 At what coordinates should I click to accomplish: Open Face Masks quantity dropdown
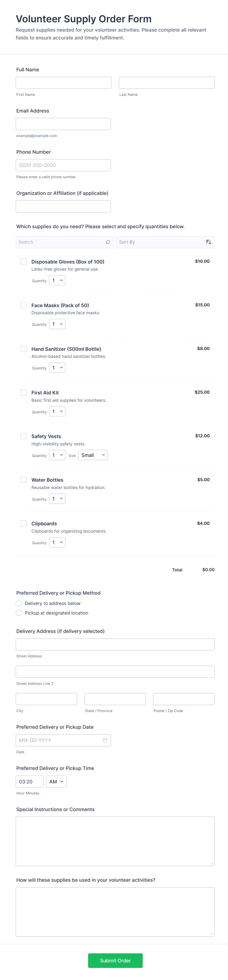pos(57,324)
